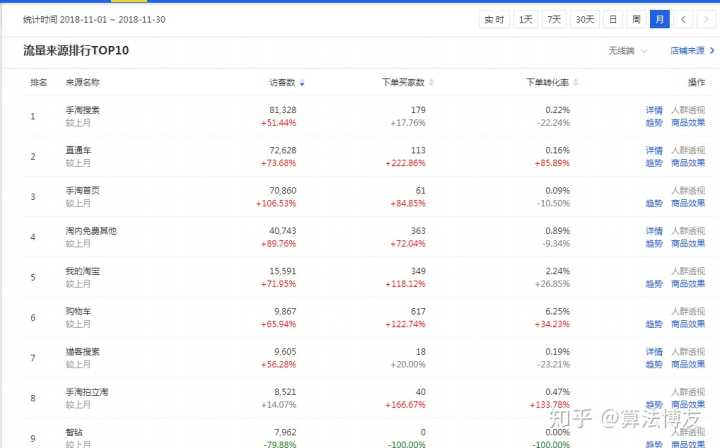Click conversion rate 6.25%
The height and width of the screenshot is (448, 720).
[x=557, y=311]
